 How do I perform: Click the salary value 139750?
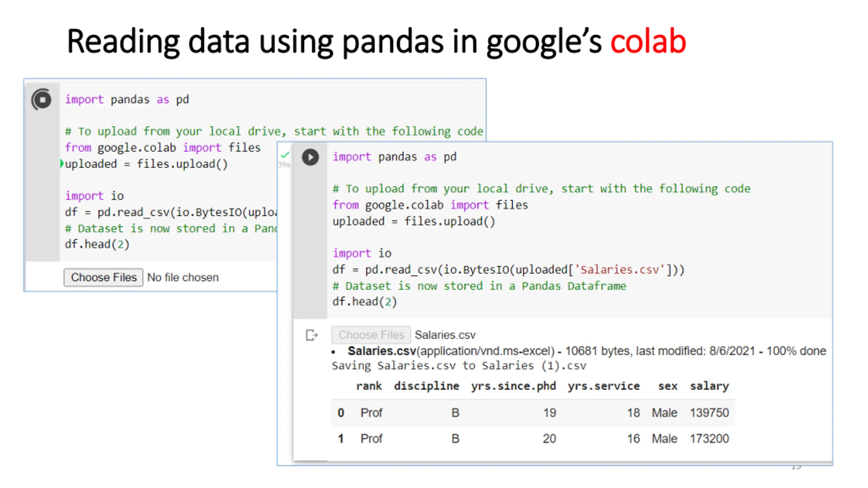[x=709, y=412]
